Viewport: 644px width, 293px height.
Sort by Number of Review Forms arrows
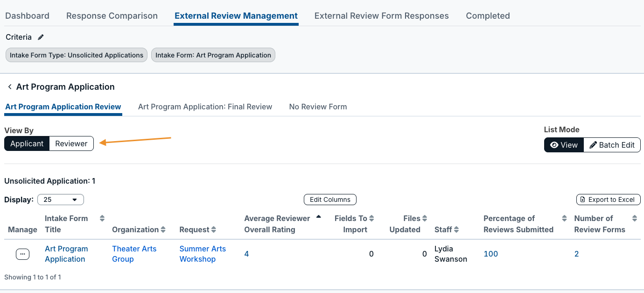(x=635, y=218)
